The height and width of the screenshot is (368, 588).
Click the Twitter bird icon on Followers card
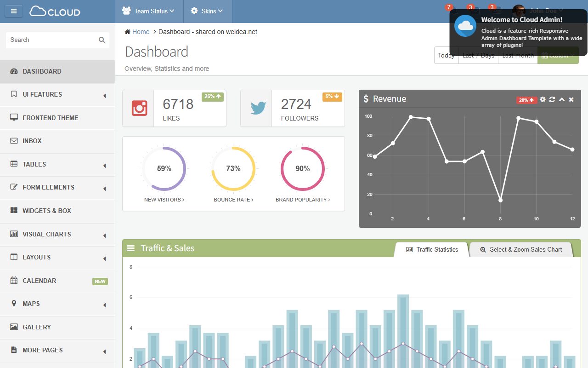pos(258,109)
